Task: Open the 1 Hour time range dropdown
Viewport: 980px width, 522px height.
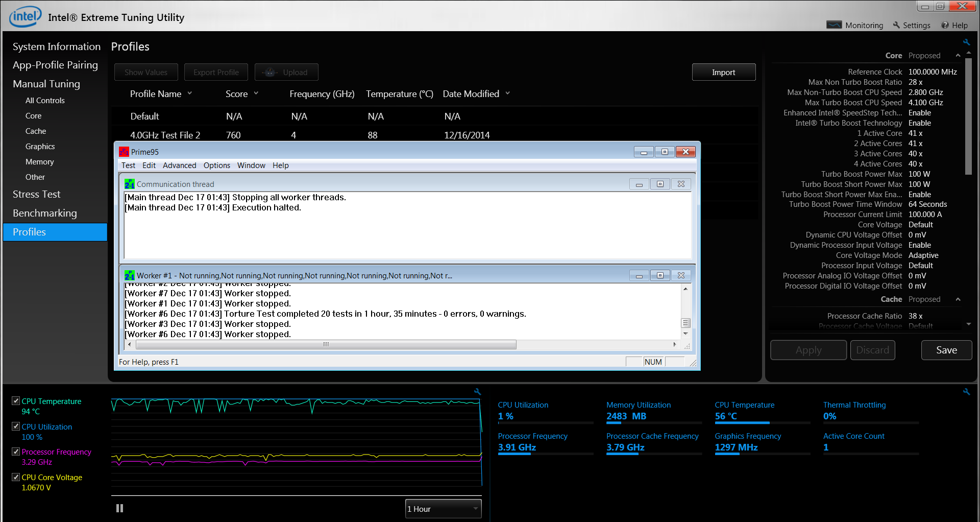Action: [x=443, y=509]
